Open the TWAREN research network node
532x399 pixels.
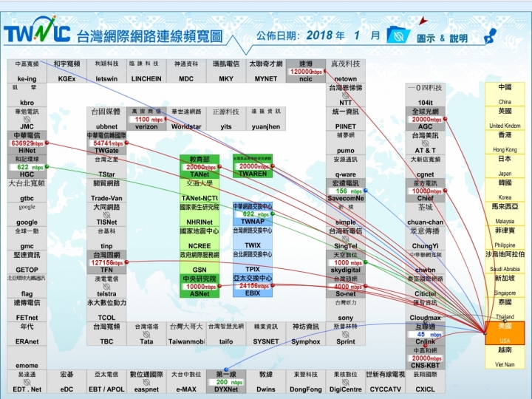click(253, 166)
